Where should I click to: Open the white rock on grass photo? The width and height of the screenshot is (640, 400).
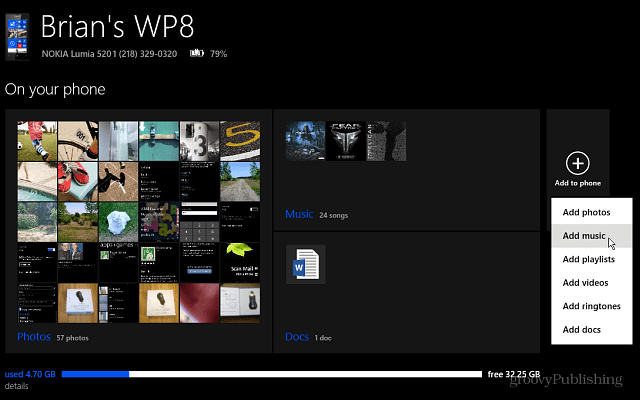coord(118,222)
